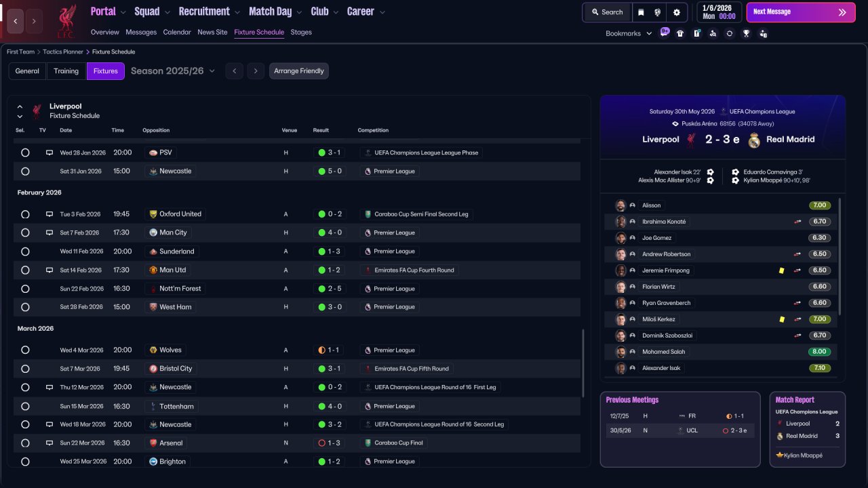Go to previous season with left arrow

(x=234, y=71)
